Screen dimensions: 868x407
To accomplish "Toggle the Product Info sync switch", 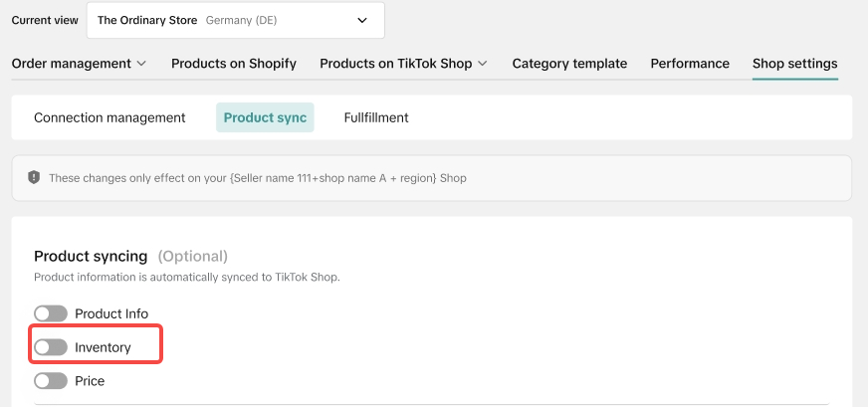I will click(x=51, y=313).
